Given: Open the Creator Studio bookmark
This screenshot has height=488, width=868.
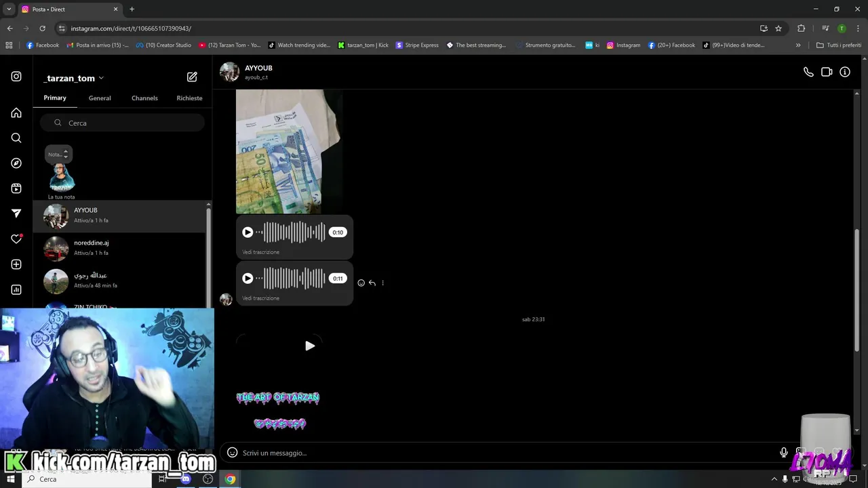Looking at the screenshot, I should pyautogui.click(x=163, y=45).
